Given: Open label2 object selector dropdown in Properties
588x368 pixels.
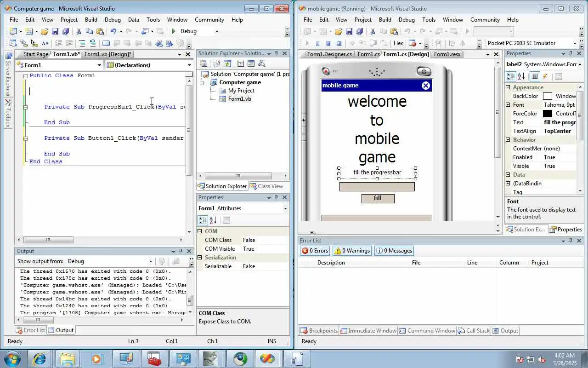Looking at the screenshot, I should tap(580, 64).
